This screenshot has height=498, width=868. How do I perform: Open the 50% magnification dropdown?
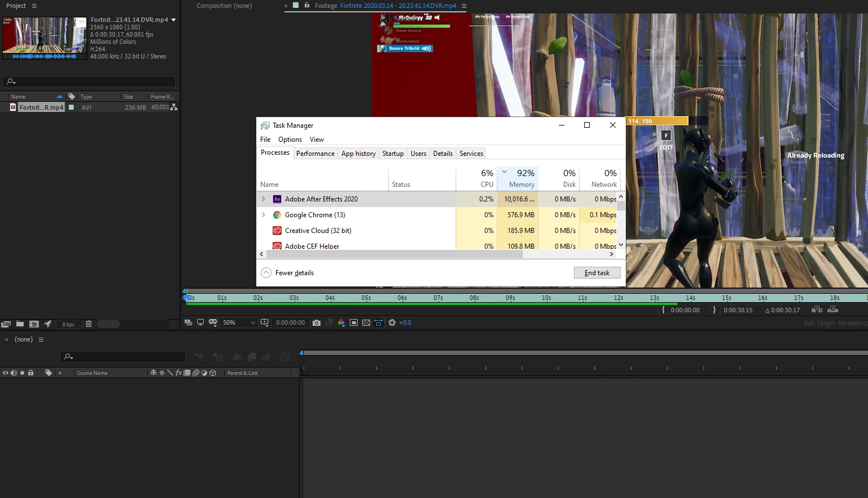[x=239, y=322]
